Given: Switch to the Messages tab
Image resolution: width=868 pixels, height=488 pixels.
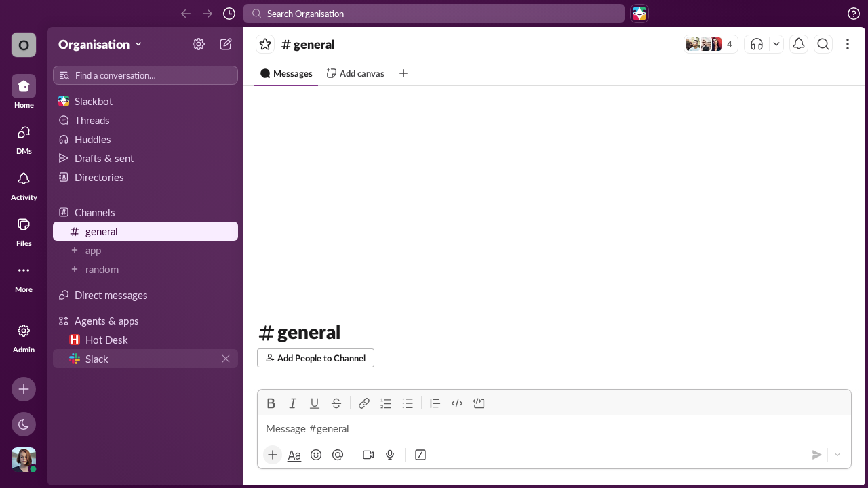Looking at the screenshot, I should click(286, 73).
